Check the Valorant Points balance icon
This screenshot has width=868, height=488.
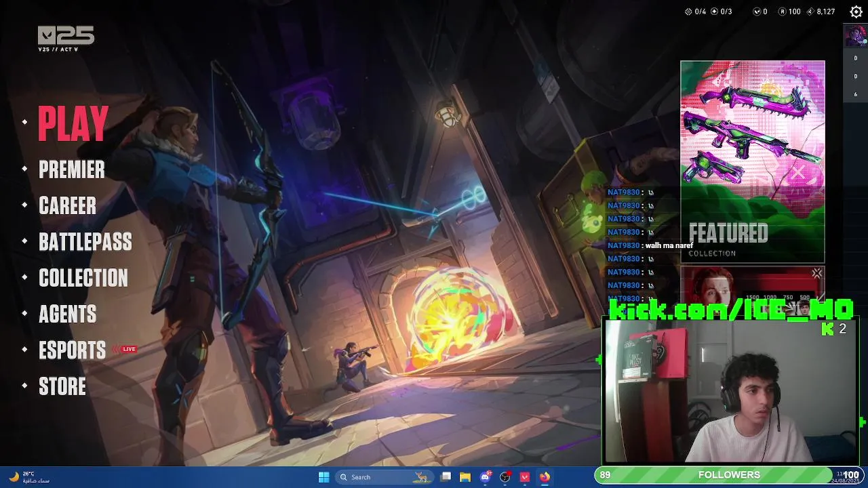coord(757,12)
